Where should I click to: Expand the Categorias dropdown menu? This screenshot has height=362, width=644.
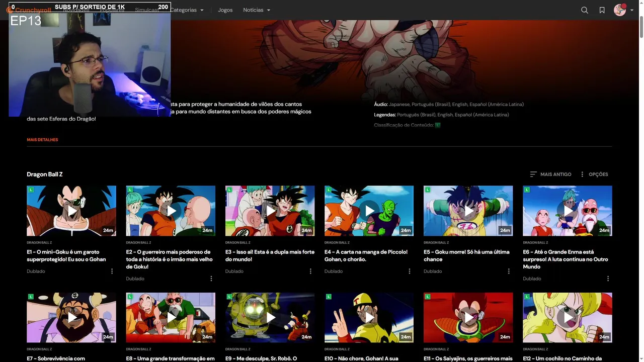[x=187, y=10]
